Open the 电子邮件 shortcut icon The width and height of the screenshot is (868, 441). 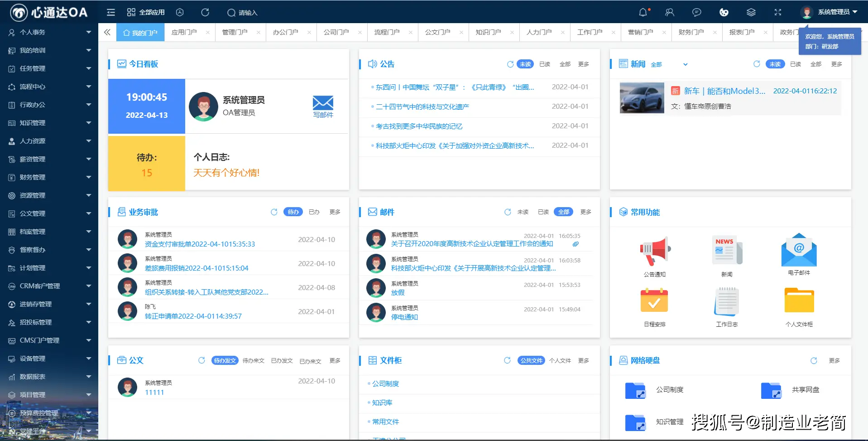799,250
